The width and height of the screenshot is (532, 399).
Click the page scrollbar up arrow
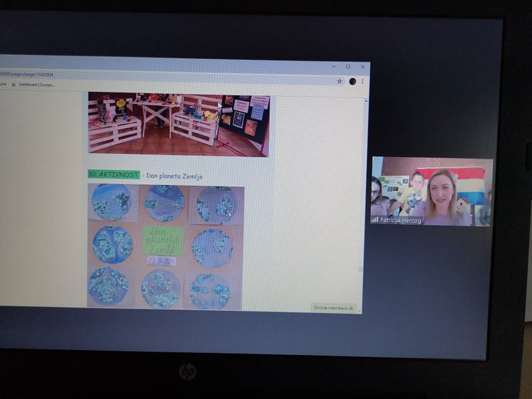[366, 101]
